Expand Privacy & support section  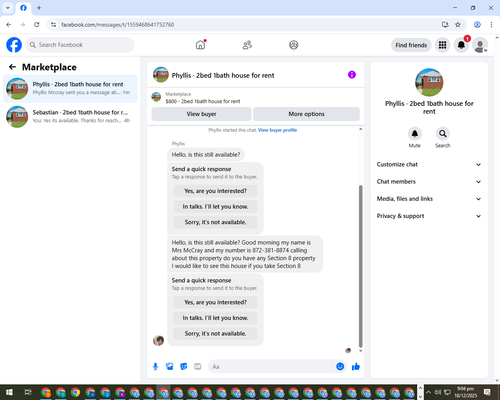point(429,216)
